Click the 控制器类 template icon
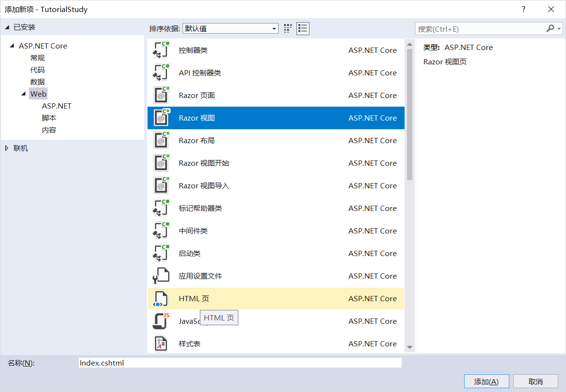This screenshot has height=392, width=566. (161, 50)
